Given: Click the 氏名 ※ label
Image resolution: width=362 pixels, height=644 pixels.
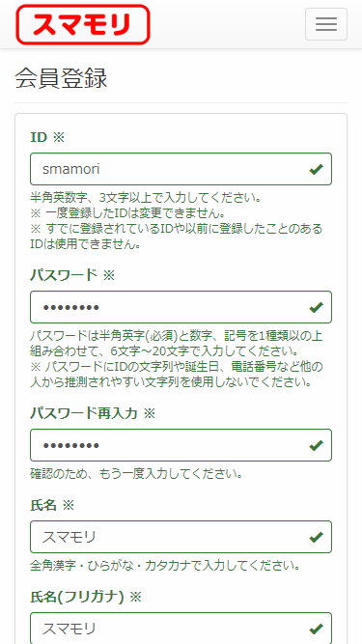Looking at the screenshot, I should click(x=52, y=505).
